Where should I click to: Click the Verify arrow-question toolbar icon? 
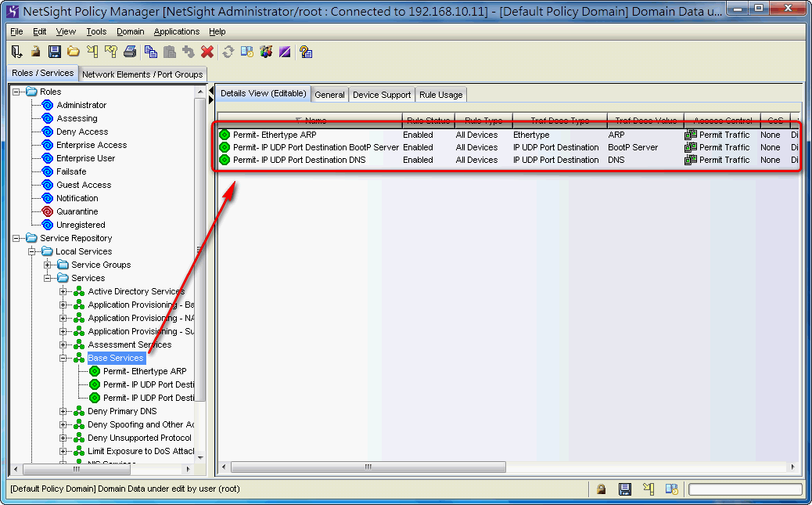tap(111, 52)
